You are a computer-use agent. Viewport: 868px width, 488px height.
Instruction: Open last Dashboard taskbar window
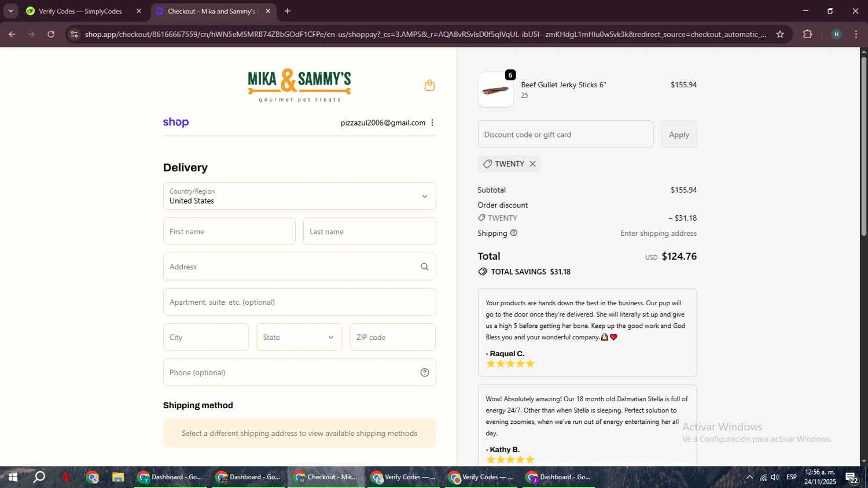559,477
